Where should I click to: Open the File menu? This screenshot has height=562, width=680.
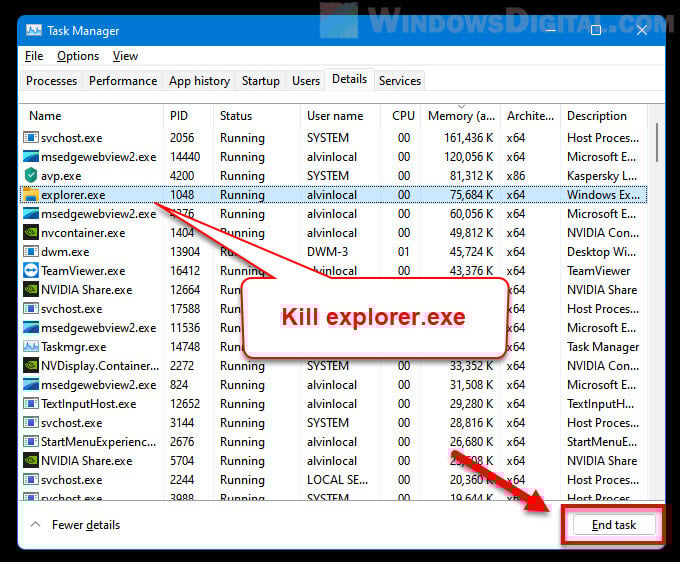pyautogui.click(x=34, y=56)
